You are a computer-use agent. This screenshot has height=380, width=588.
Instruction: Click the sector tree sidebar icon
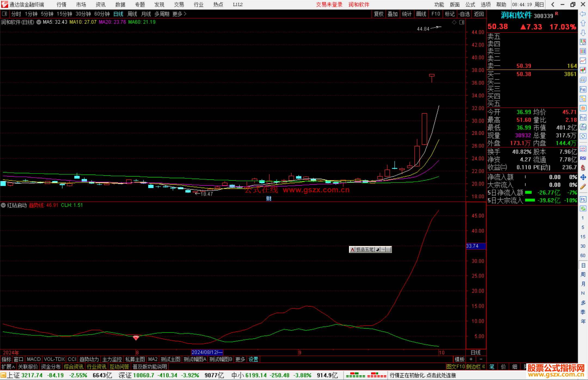(583, 99)
